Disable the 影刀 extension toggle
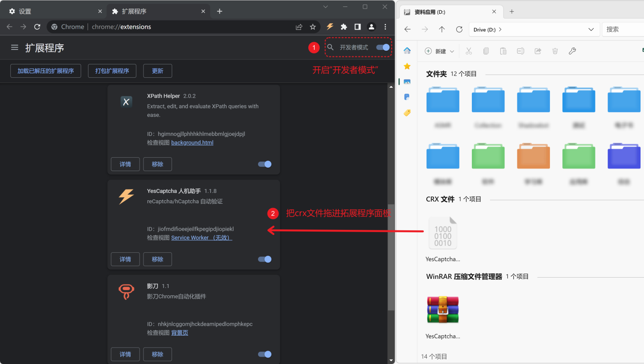Image resolution: width=644 pixels, height=364 pixels. pos(264,354)
